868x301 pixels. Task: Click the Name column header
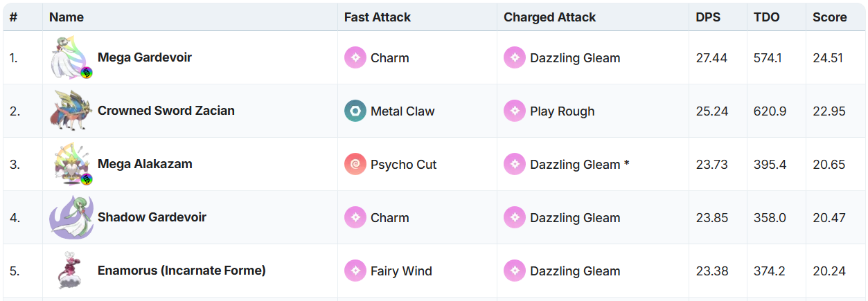coord(67,17)
